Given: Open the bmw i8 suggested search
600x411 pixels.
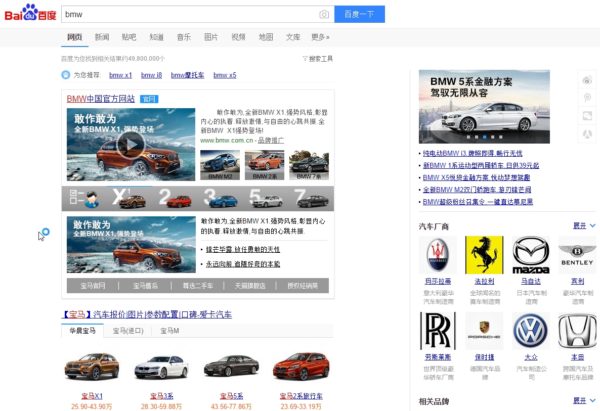Looking at the screenshot, I should tap(152, 75).
